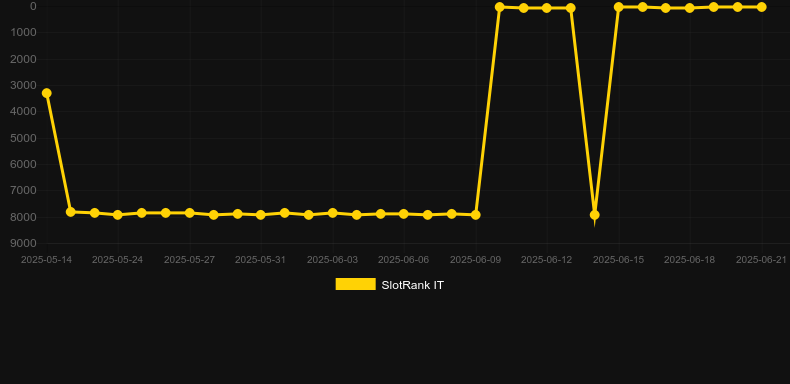The image size is (790, 384).
Task: Click the 8000 y-axis tick label
Action: [24, 217]
